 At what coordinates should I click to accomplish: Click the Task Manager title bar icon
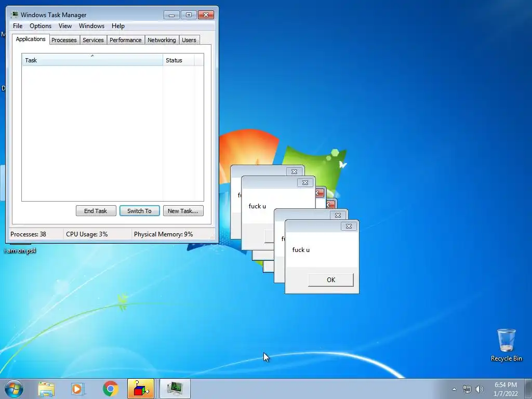pyautogui.click(x=14, y=15)
